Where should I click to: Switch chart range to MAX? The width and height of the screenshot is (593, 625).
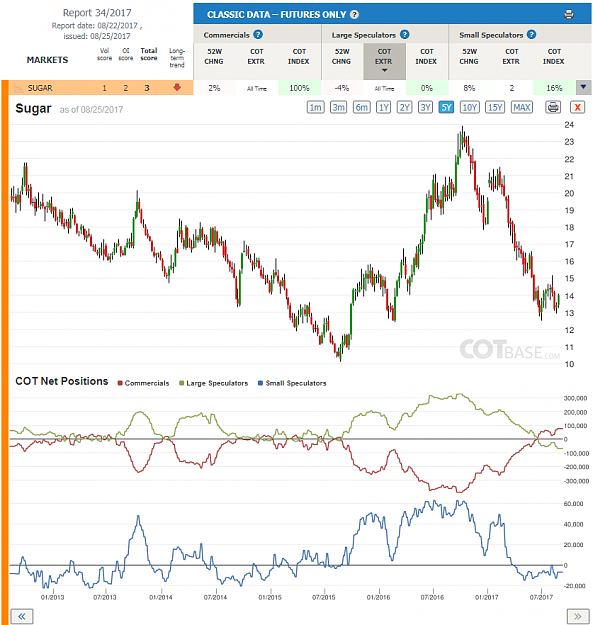pos(522,107)
